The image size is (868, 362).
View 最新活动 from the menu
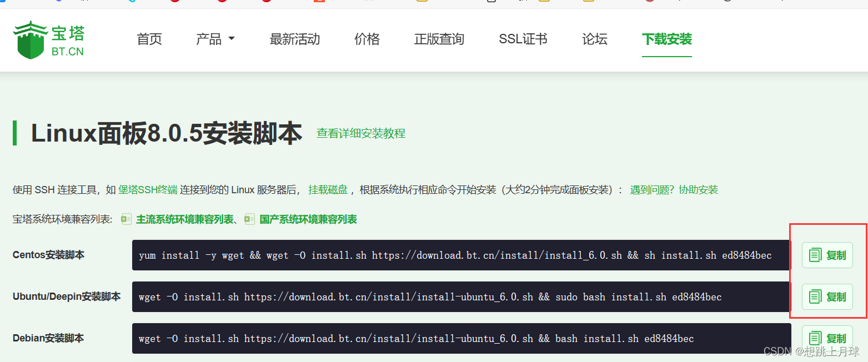pos(295,39)
